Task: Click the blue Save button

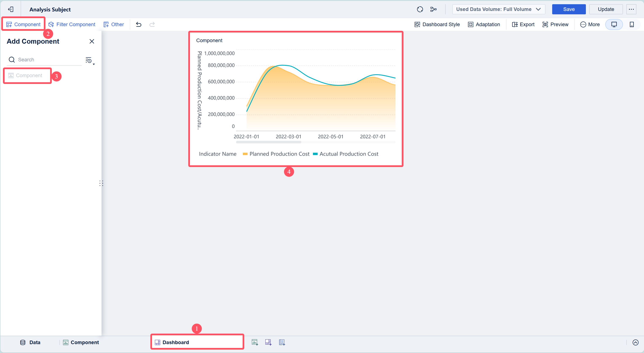Action: pyautogui.click(x=569, y=9)
